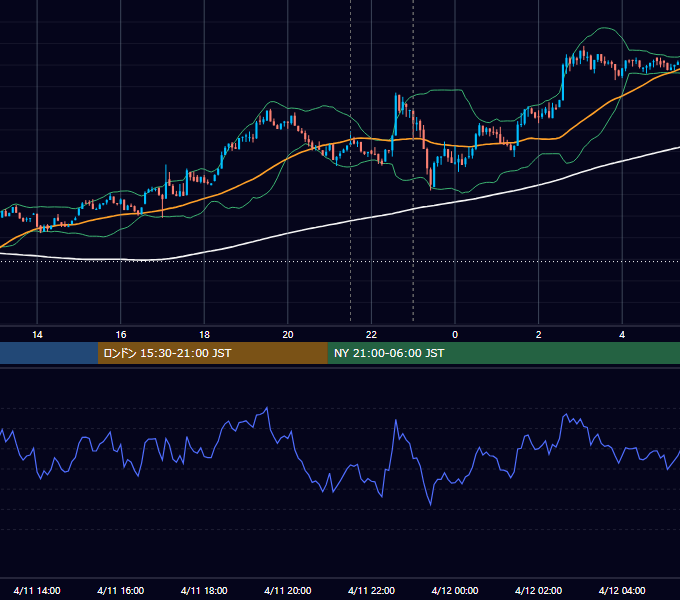Click the 4 hour axis label
The height and width of the screenshot is (600, 680).
pyautogui.click(x=622, y=335)
